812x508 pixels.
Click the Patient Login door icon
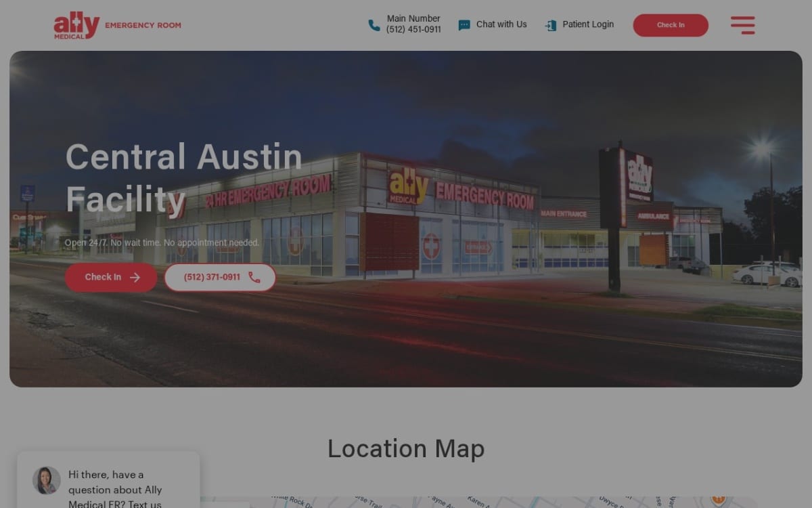coord(551,25)
